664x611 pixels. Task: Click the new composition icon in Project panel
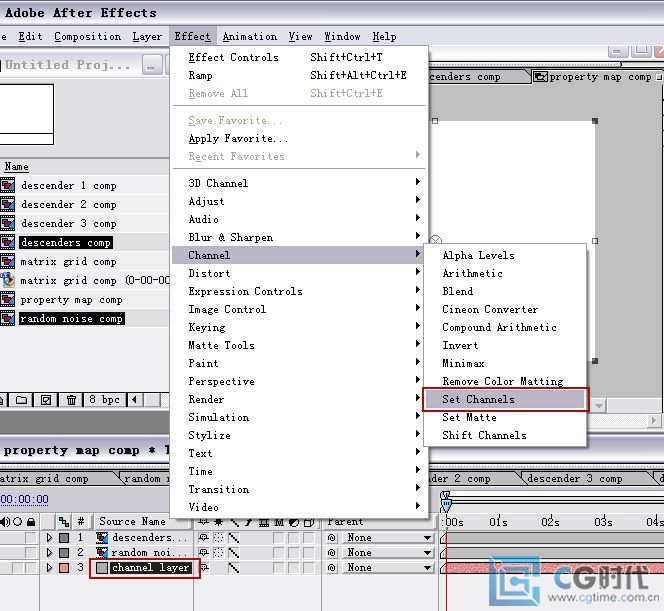46,400
